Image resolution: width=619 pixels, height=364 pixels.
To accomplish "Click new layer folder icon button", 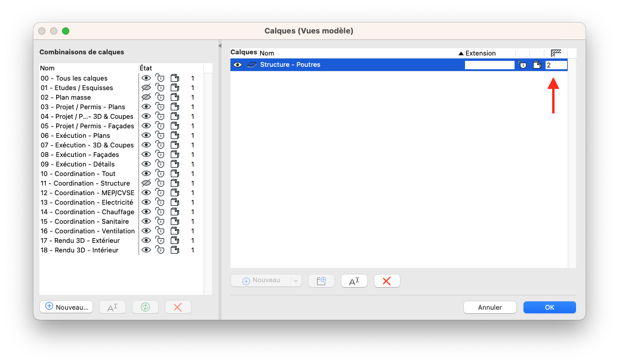I will pyautogui.click(x=321, y=280).
